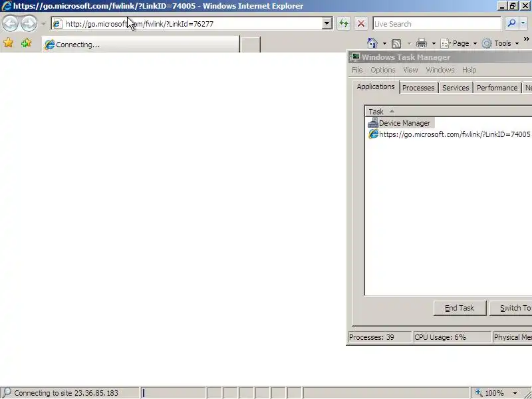Image resolution: width=532 pixels, height=399 pixels.
Task: Click the Forward navigation arrow
Action: (29, 24)
